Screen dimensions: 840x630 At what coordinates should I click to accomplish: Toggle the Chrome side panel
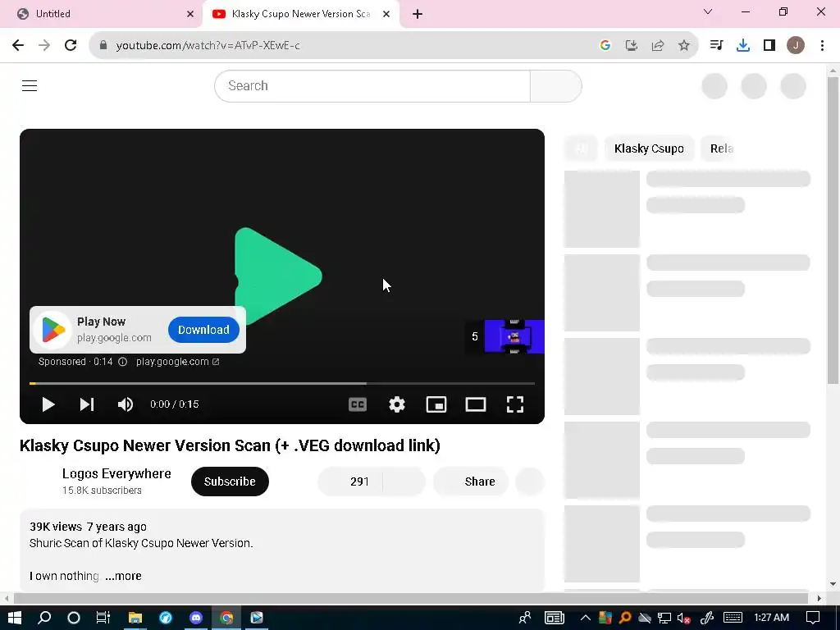[x=769, y=46]
